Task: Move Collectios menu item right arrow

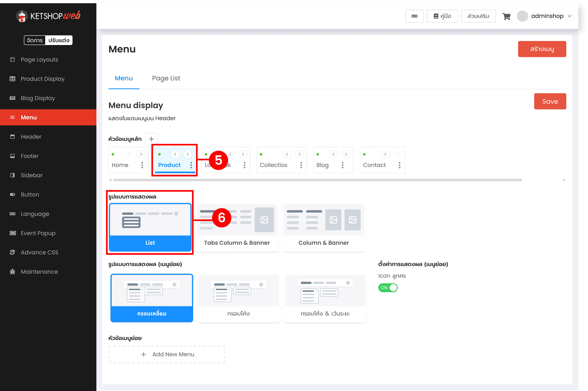Action: pos(299,154)
